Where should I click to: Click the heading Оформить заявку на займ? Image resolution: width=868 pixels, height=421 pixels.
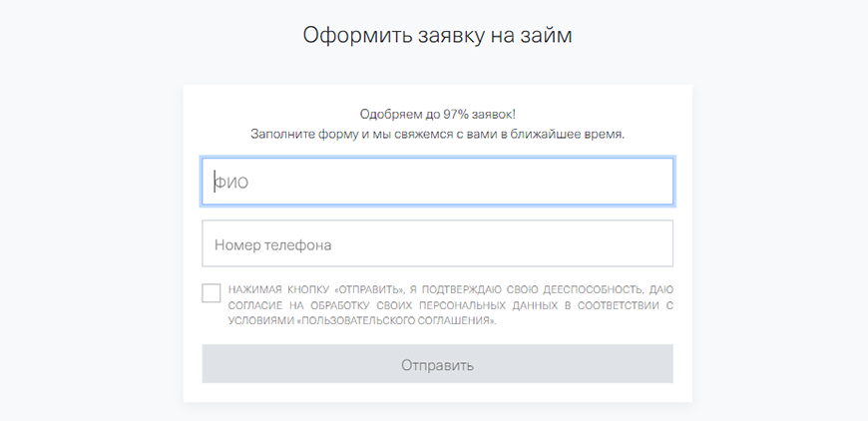coord(437,35)
